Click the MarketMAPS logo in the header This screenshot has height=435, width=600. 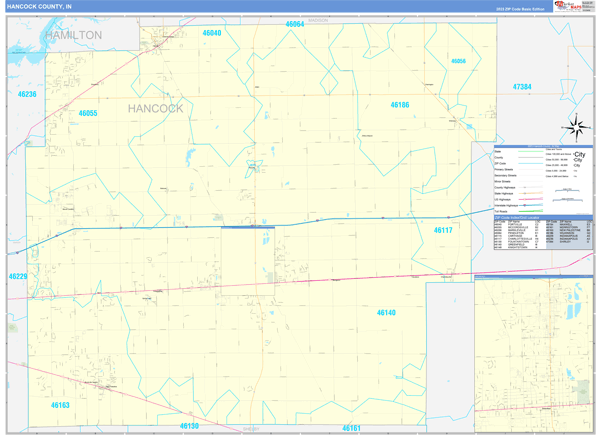point(568,6)
